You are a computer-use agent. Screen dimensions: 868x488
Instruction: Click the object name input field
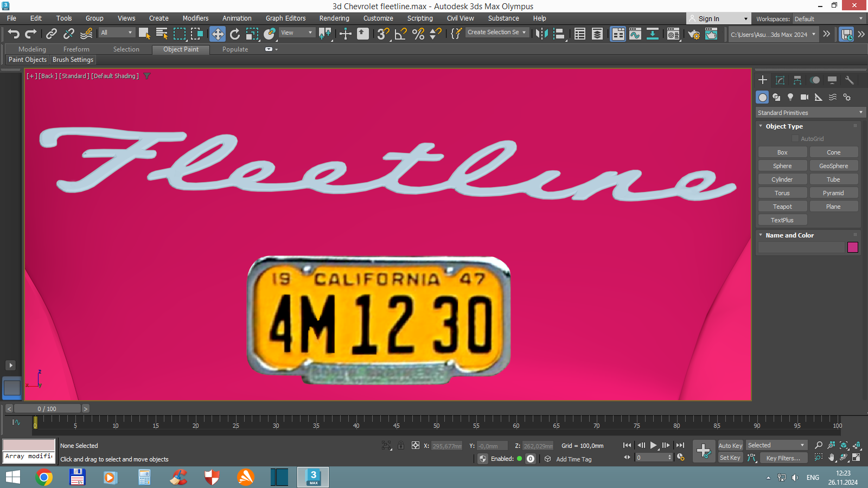(801, 247)
